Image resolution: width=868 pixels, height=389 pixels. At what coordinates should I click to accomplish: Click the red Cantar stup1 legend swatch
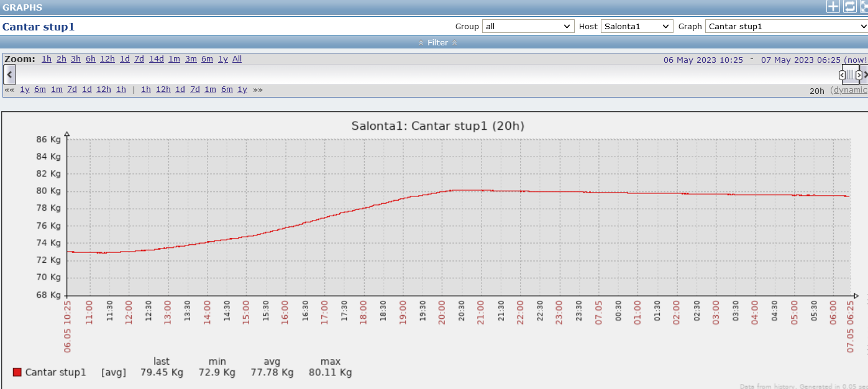pyautogui.click(x=17, y=372)
